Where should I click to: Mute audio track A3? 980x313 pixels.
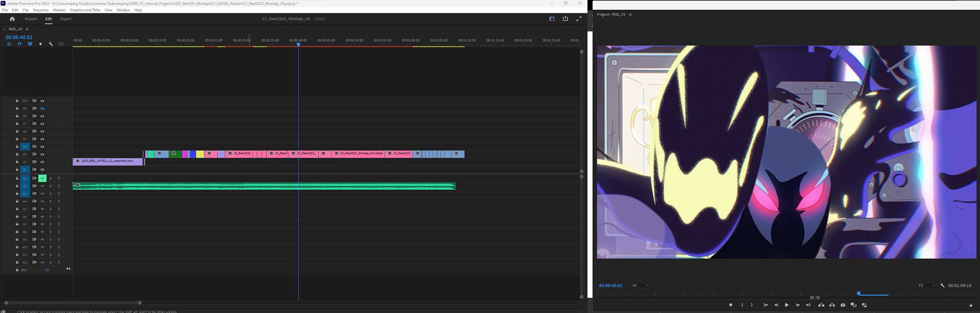click(42, 194)
